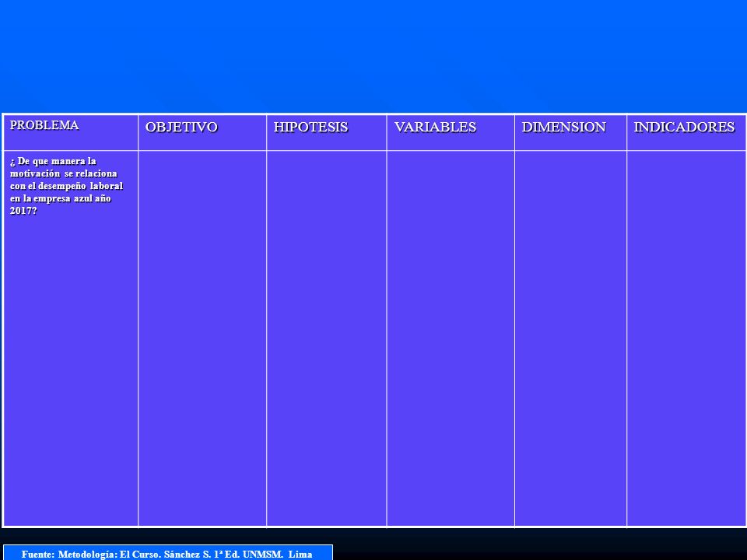Click the empty cell under HIPOTESIS
747x560 pixels.
tap(326, 338)
